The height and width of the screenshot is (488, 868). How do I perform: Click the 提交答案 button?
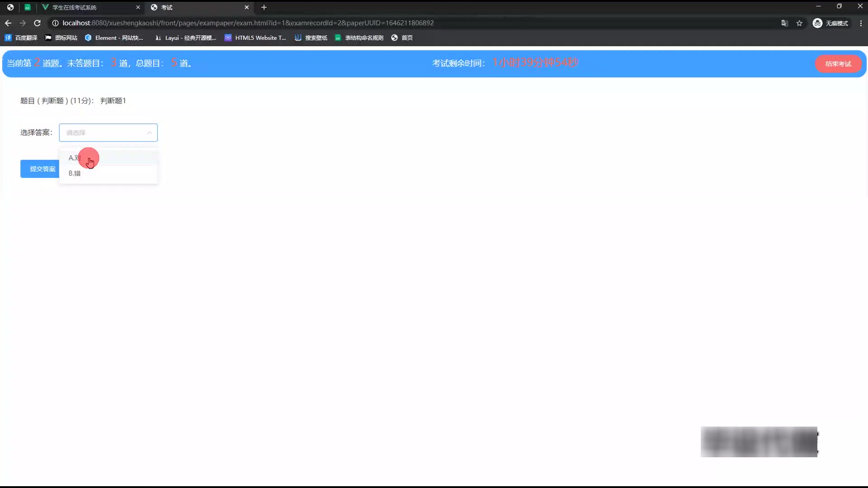(x=40, y=169)
